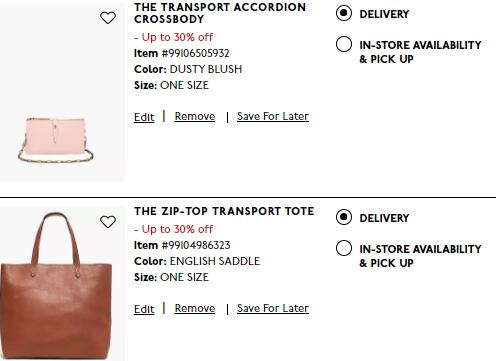Image resolution: width=496 pixels, height=361 pixels.
Task: Save the Zip-Top Transport Tote for later
Action: [x=273, y=308]
